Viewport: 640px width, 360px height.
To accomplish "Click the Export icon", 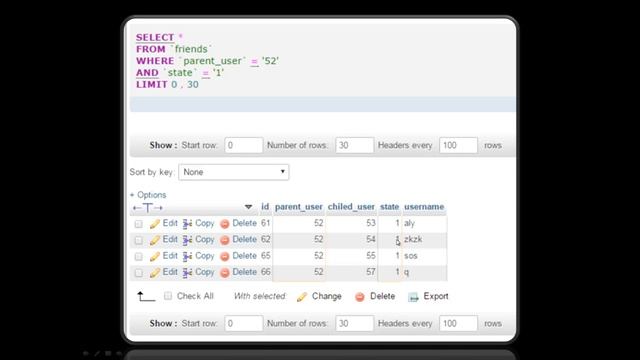I will pos(413,297).
